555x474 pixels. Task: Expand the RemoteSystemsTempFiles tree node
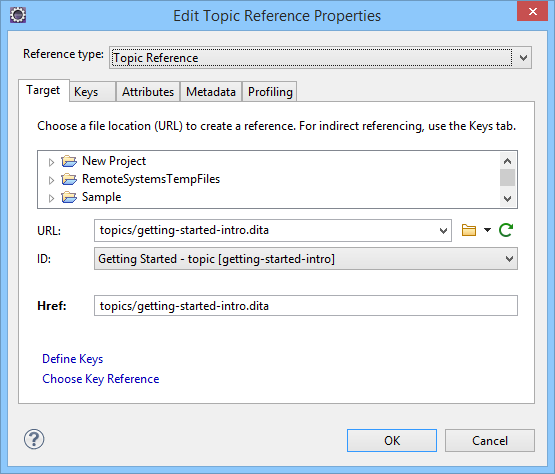(51, 180)
